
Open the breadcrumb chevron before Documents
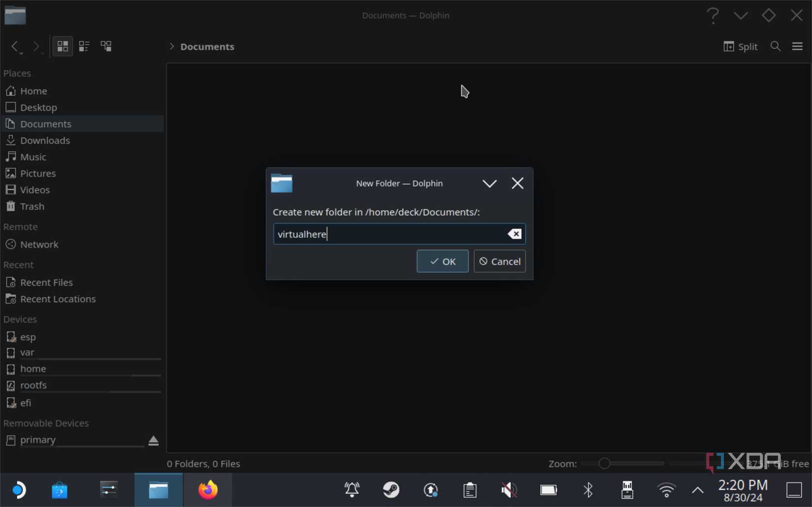[171, 46]
